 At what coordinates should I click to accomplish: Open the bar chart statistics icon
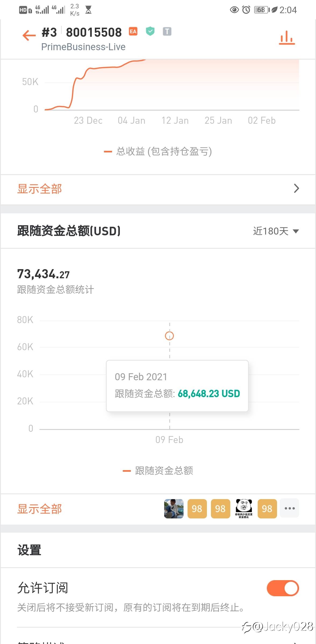click(287, 38)
